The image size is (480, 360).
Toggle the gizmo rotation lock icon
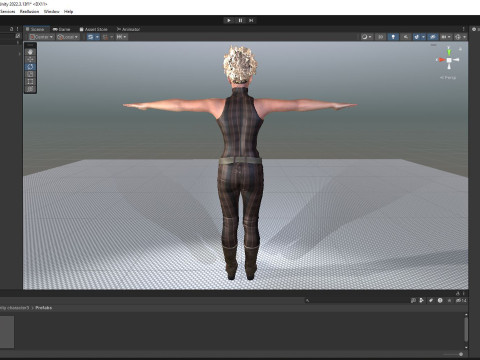[x=461, y=49]
